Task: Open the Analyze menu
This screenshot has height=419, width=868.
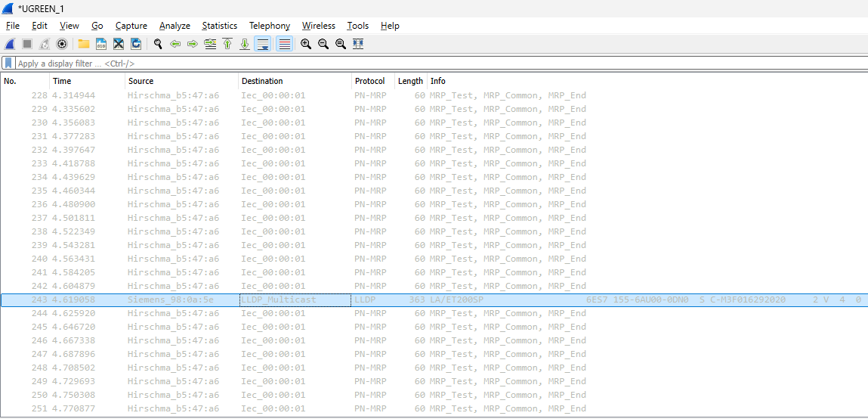Action: (175, 26)
